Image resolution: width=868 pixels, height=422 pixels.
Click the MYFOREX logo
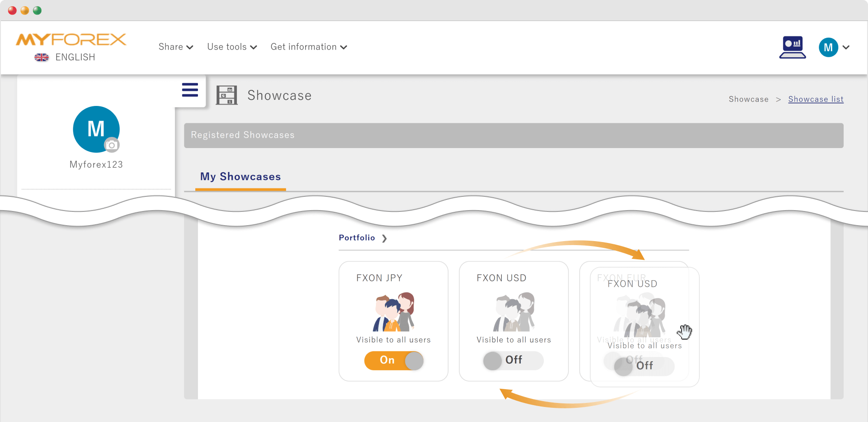pos(71,40)
